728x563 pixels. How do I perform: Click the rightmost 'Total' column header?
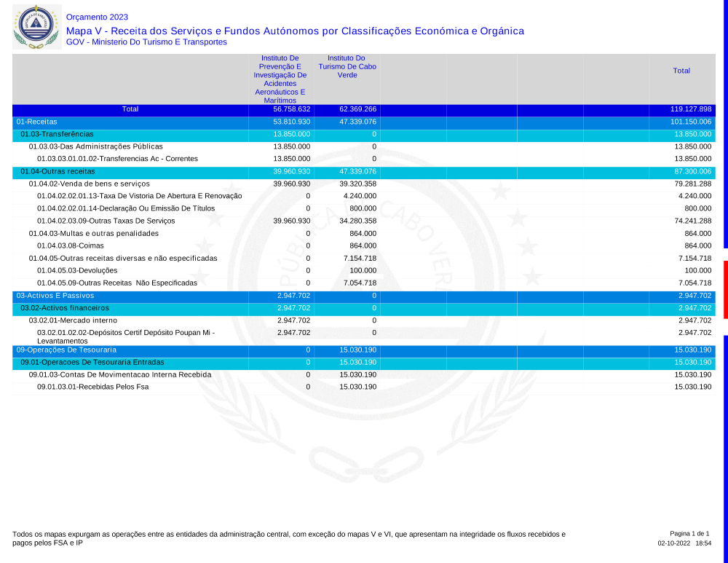[681, 71]
